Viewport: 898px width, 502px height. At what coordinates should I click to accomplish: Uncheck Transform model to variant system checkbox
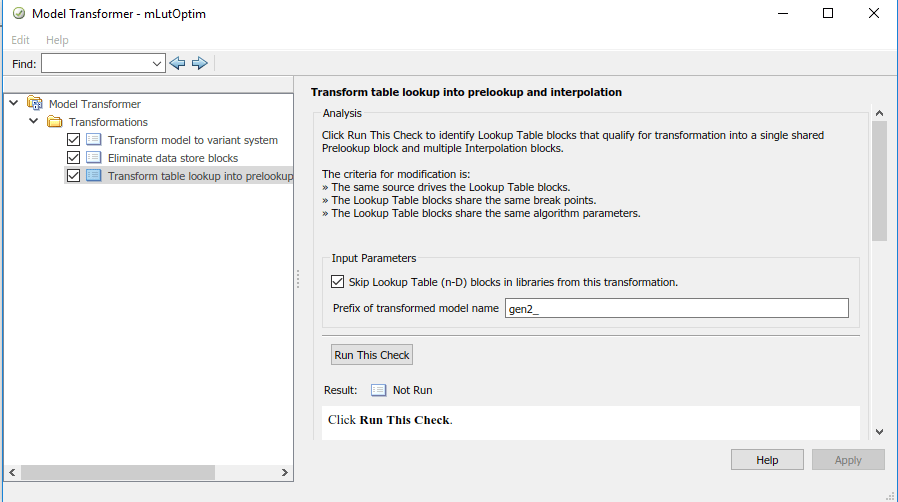73,140
